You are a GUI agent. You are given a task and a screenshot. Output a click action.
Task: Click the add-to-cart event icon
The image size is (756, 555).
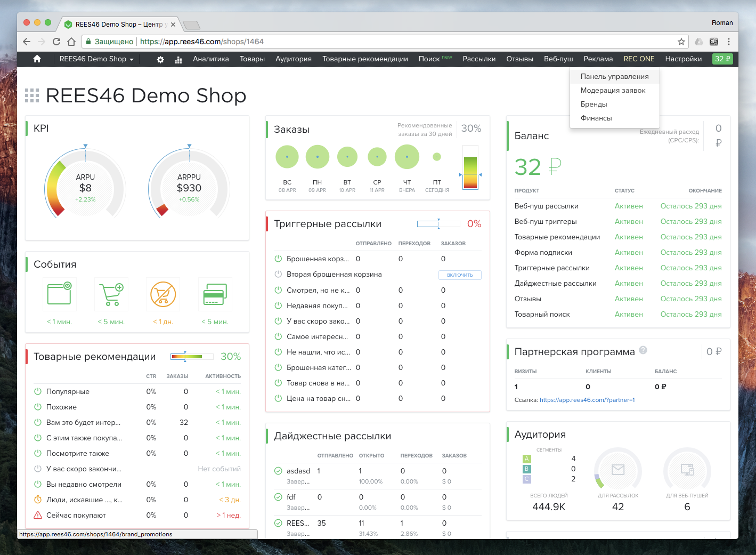pos(111,294)
